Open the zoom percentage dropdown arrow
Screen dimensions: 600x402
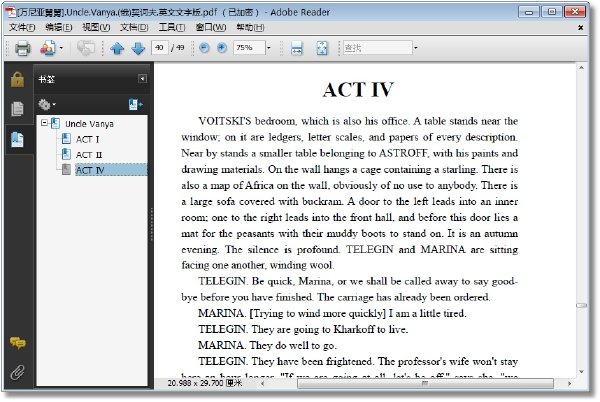click(x=269, y=48)
